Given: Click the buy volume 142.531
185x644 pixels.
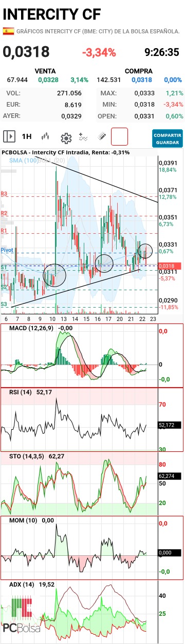Looking at the screenshot, I should [x=108, y=80].
